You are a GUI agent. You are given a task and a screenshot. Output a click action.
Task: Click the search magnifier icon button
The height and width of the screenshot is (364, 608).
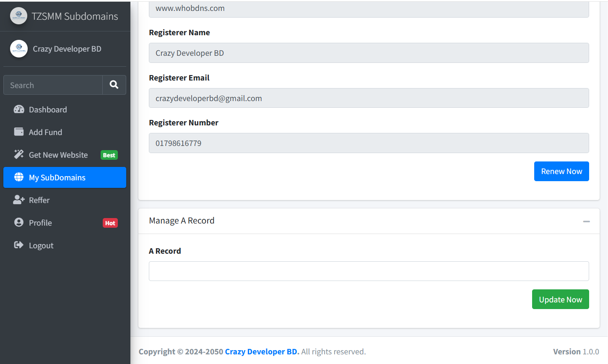(114, 85)
